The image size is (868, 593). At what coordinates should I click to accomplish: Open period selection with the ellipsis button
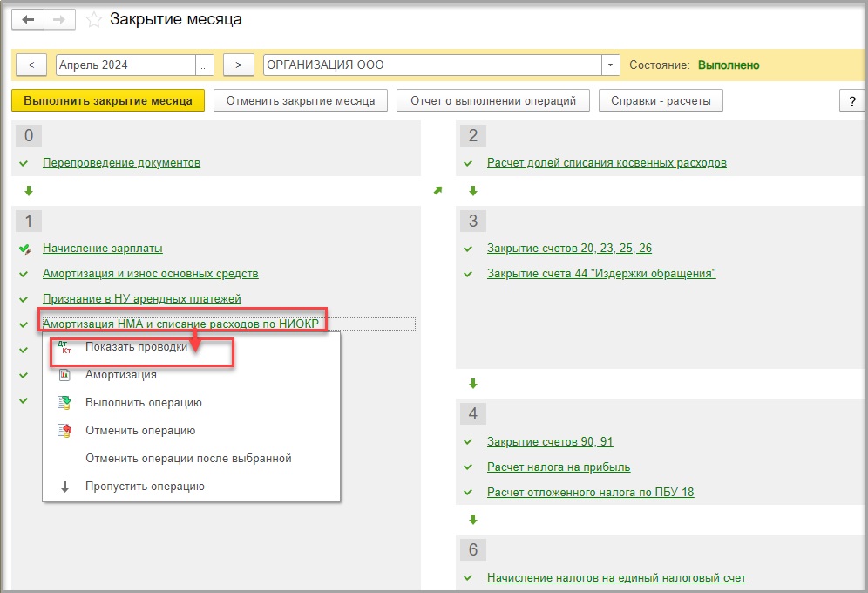(x=204, y=65)
